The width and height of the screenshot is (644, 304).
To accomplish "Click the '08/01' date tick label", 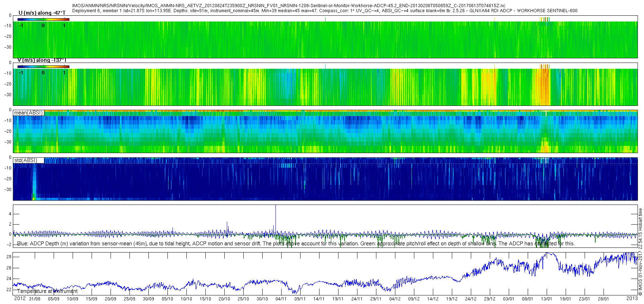I will click(x=527, y=299).
